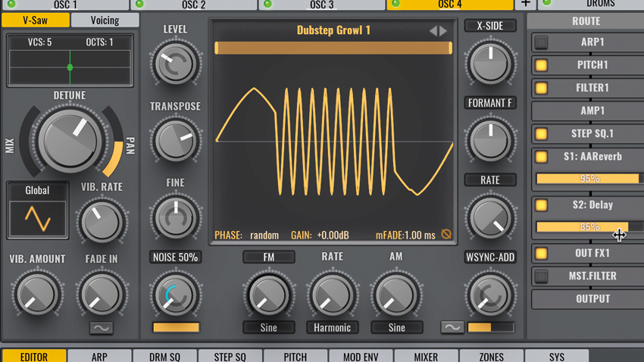Screen dimensions: 644x362
Task: Toggle S2: Delay send off
Action: pyautogui.click(x=541, y=205)
